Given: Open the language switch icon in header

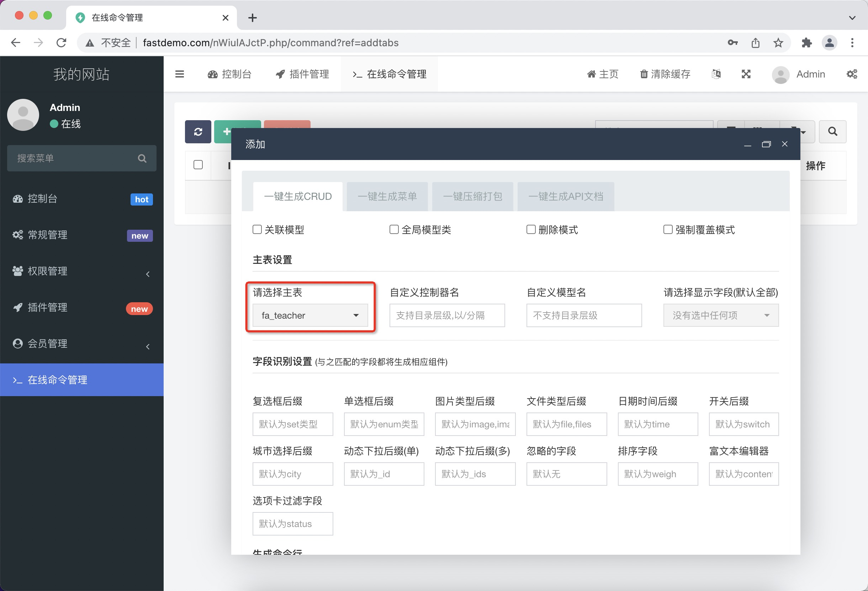Looking at the screenshot, I should pyautogui.click(x=716, y=74).
